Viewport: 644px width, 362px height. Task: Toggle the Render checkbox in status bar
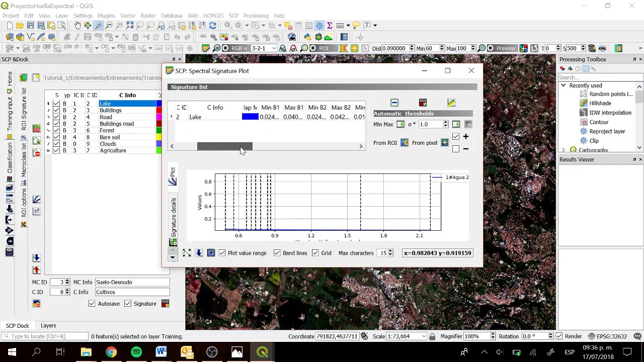coord(558,336)
